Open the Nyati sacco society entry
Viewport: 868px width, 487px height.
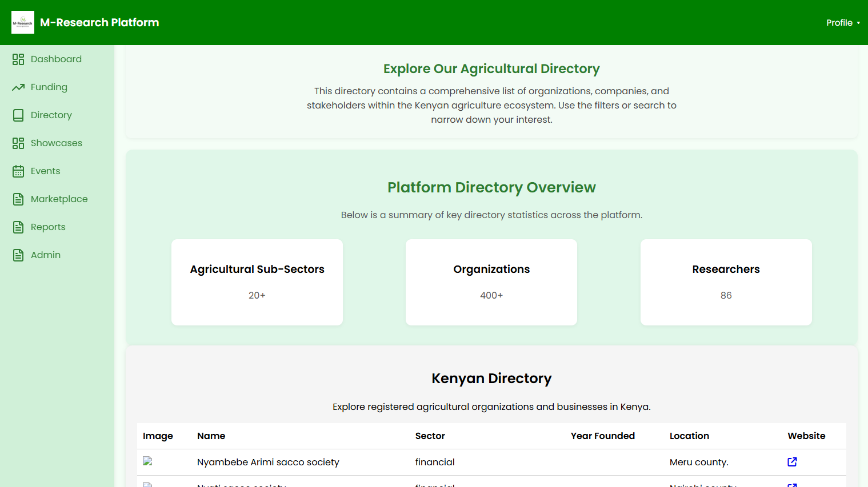tap(242, 485)
